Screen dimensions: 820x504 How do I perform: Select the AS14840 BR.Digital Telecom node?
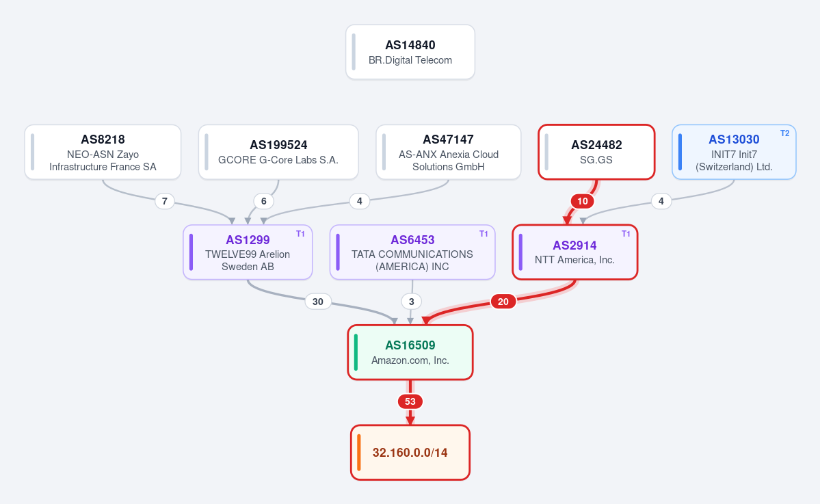[410, 52]
